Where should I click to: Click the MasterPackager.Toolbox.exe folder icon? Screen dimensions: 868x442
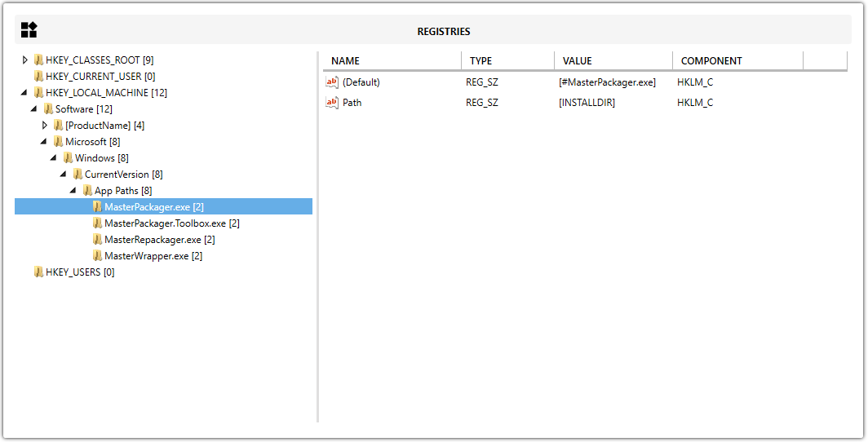97,223
